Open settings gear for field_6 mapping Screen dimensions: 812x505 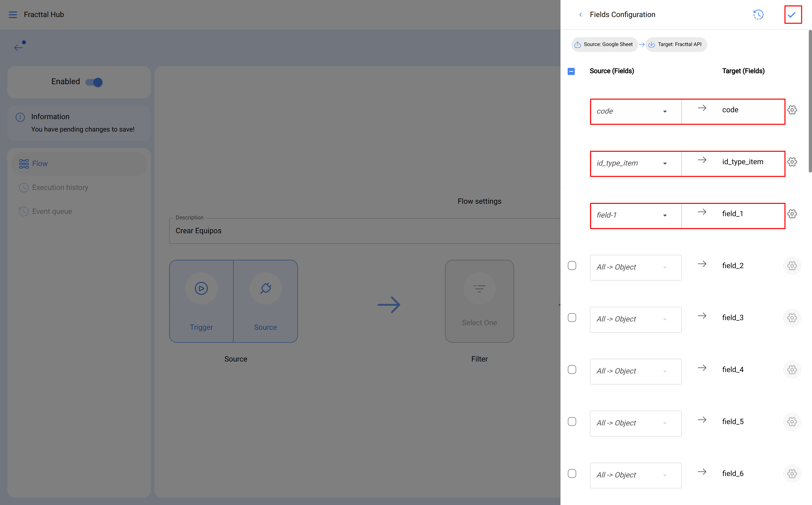click(x=792, y=473)
